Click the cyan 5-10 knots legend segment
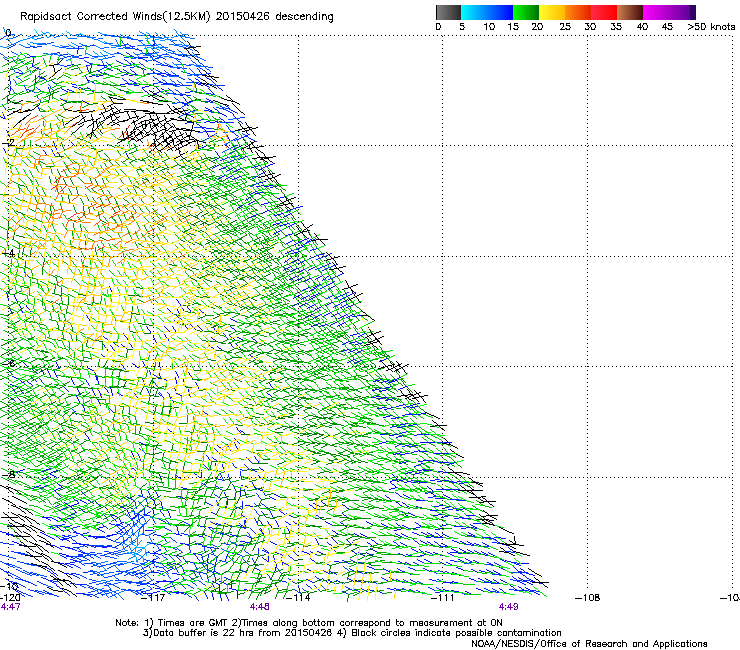 474,12
